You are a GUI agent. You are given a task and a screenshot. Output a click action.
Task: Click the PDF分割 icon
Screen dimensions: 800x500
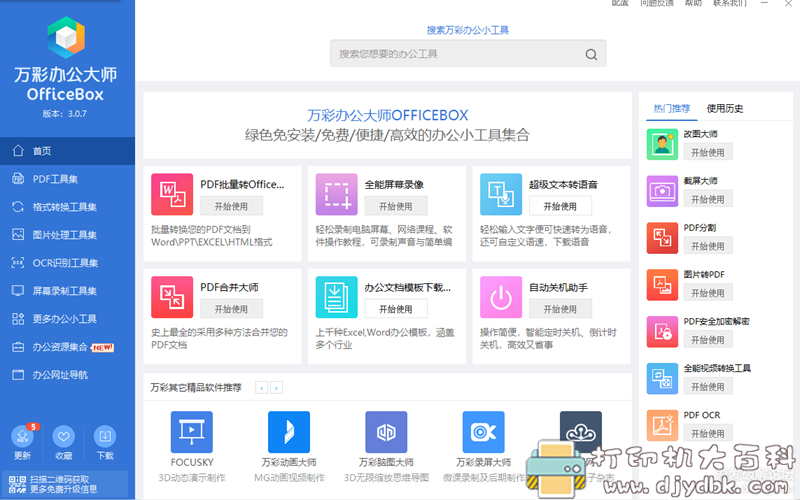click(x=662, y=238)
